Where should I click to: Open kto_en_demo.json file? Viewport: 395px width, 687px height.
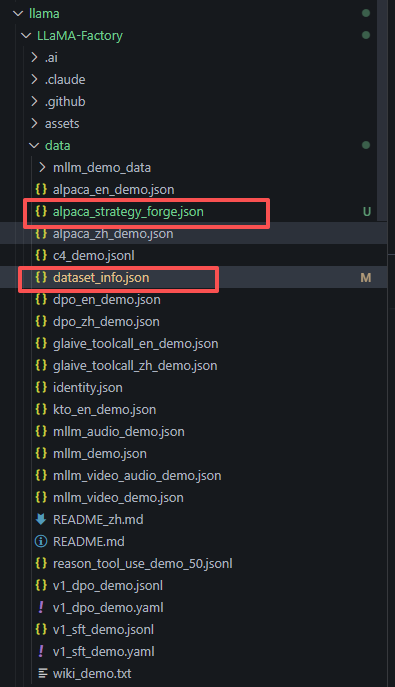click(105, 410)
